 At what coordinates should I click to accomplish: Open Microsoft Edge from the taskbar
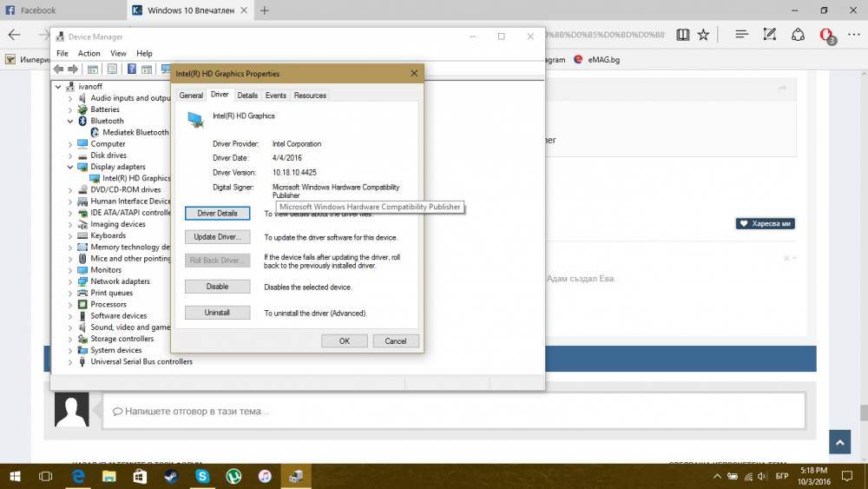coord(79,476)
